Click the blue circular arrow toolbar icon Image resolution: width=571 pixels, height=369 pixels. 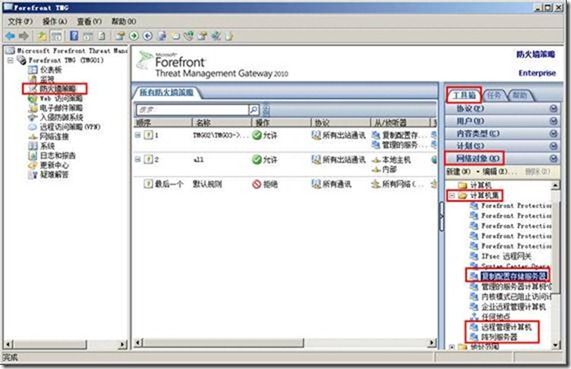pyautogui.click(x=147, y=36)
